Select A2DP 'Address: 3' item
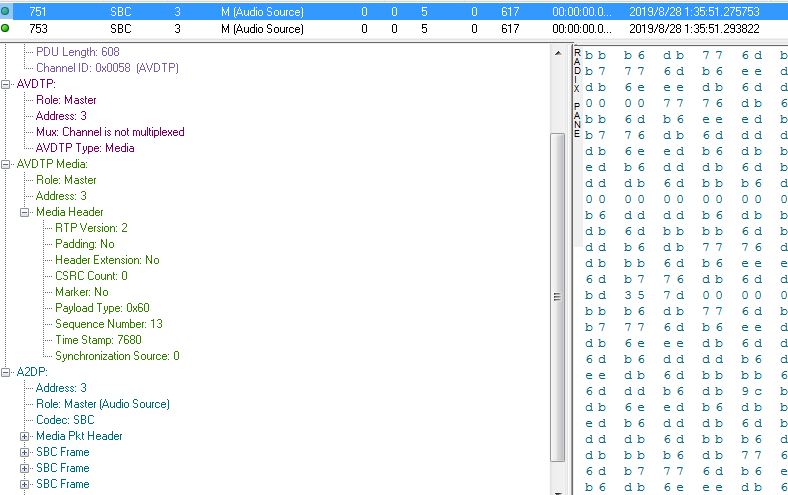Screen dimensions: 788x495 click(x=61, y=388)
